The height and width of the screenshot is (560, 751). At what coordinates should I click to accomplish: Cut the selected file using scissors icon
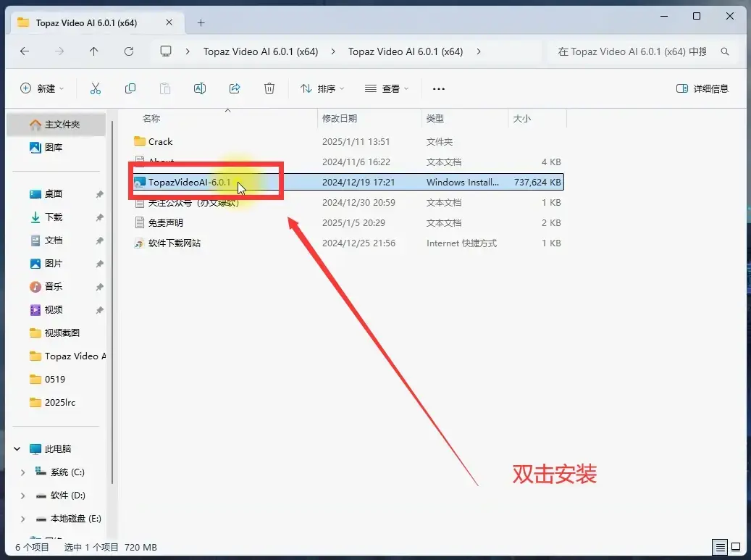pos(96,88)
